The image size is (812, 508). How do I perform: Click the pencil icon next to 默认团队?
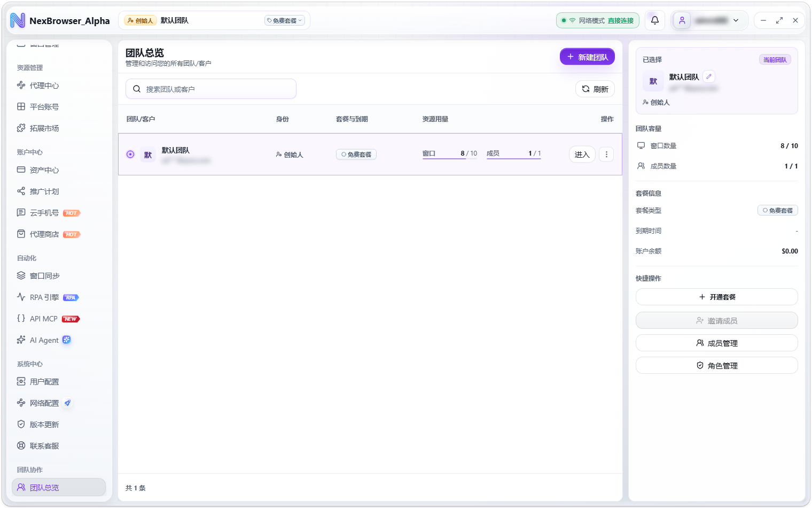(x=709, y=76)
